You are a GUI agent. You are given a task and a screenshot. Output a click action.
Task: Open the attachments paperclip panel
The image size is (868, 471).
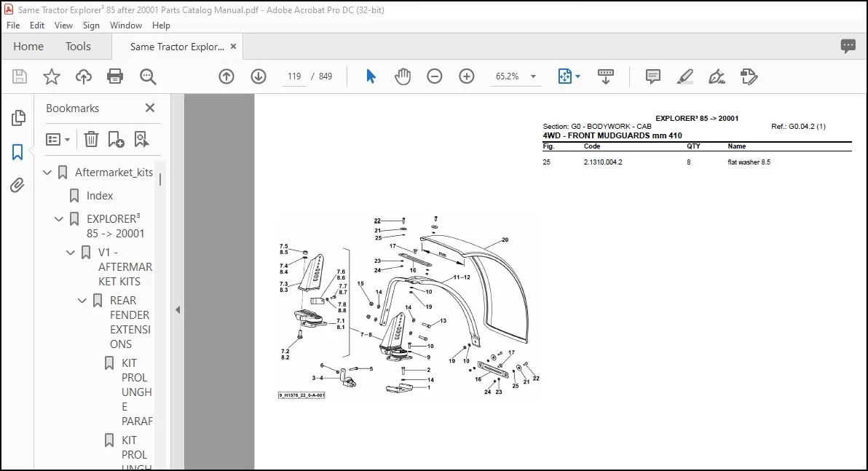pos(17,185)
